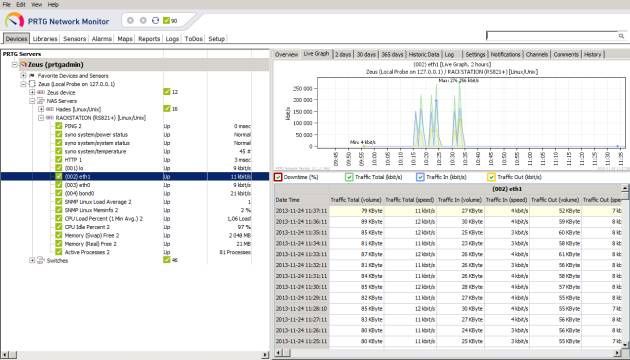Toggle the Downtime (%) checkbox

pos(278,177)
